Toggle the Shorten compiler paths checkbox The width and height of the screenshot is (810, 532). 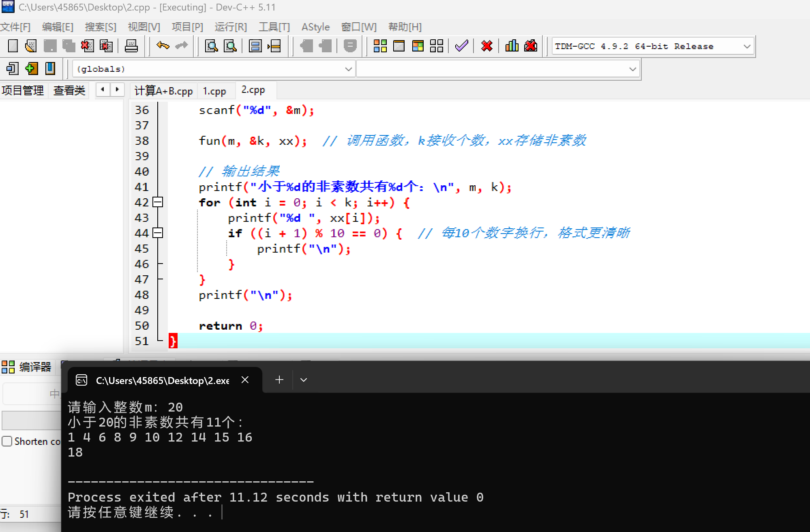point(7,441)
